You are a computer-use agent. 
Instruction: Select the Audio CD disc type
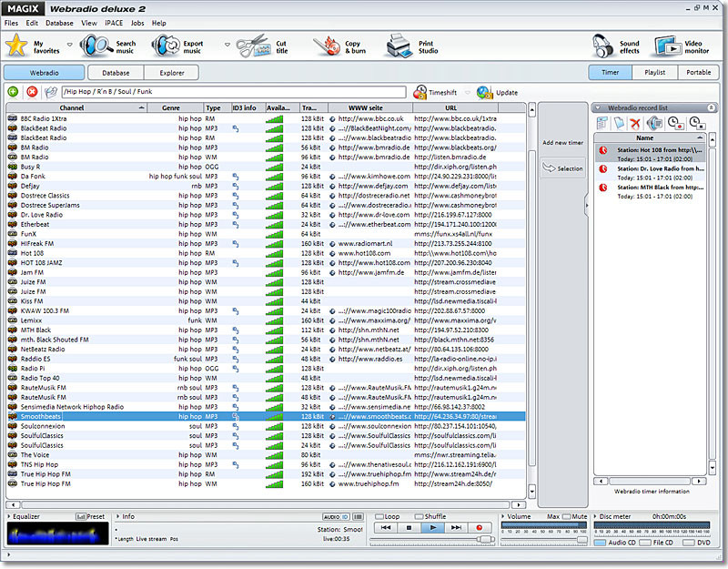coord(601,543)
